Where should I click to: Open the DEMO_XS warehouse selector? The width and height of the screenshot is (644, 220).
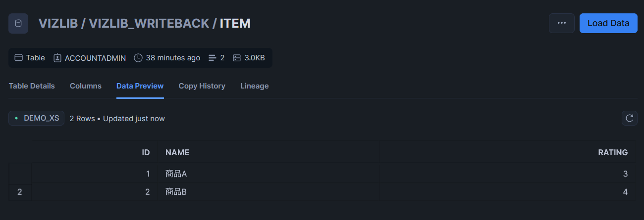coord(37,118)
